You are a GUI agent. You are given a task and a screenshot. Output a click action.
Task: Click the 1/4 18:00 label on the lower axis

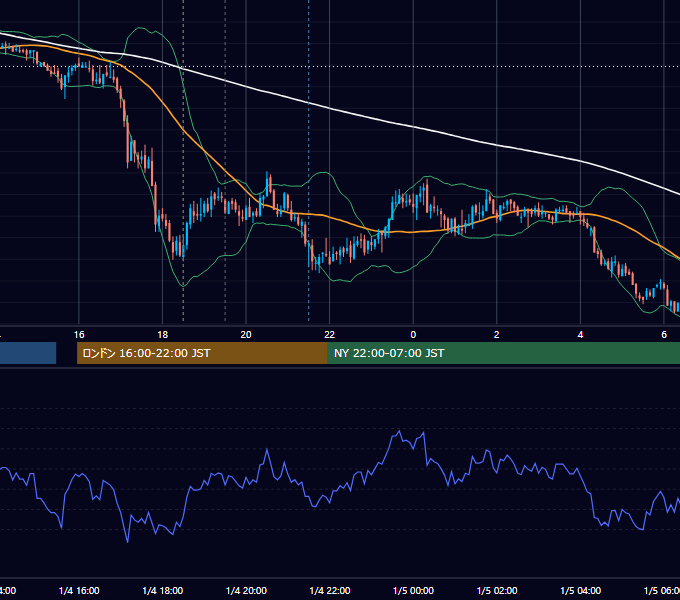(x=163, y=590)
